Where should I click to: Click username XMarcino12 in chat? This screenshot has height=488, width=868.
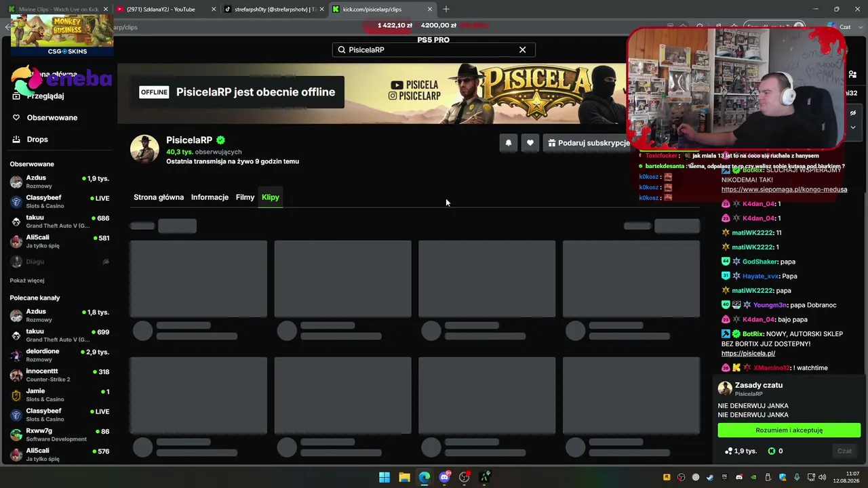point(772,368)
